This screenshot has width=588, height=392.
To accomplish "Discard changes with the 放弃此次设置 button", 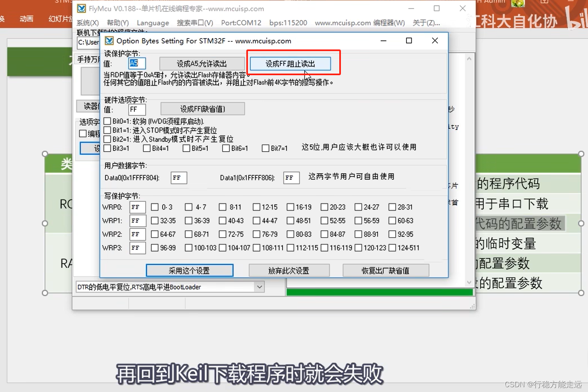I will 289,271.
